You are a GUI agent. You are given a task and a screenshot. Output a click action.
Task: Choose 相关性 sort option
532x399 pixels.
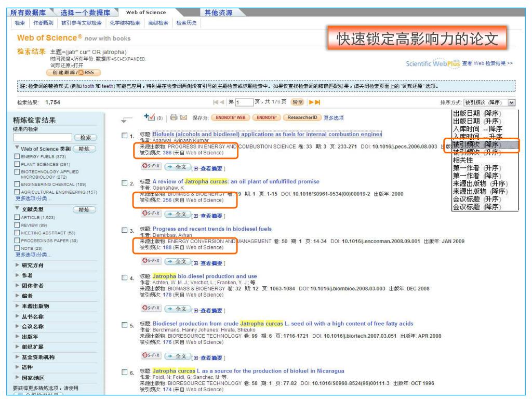[x=463, y=160]
